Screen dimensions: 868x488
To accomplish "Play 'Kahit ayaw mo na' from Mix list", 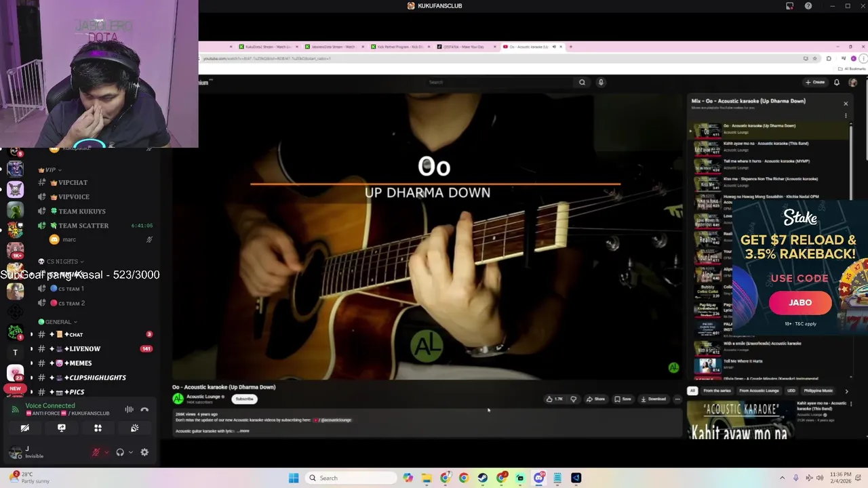I will coord(770,147).
